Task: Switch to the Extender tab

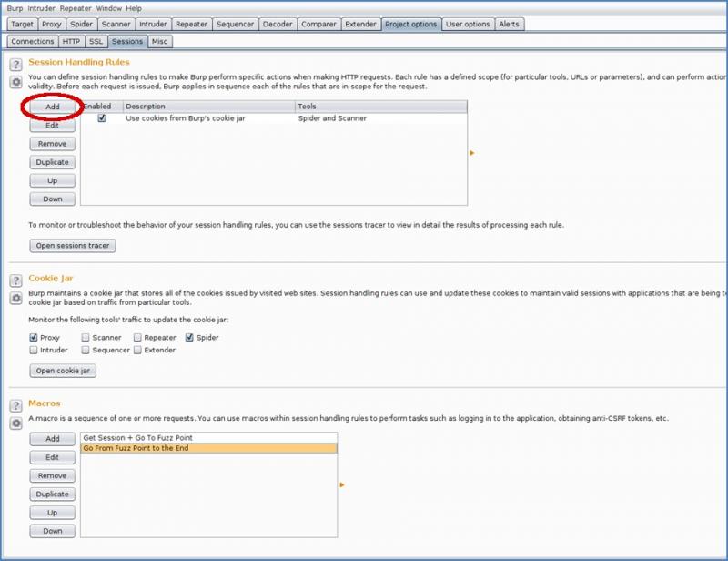Action: coord(360,25)
